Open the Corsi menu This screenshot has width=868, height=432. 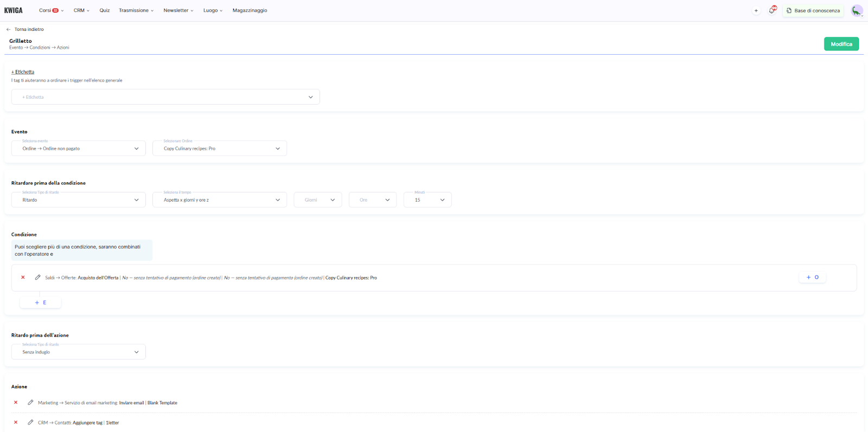click(x=50, y=10)
